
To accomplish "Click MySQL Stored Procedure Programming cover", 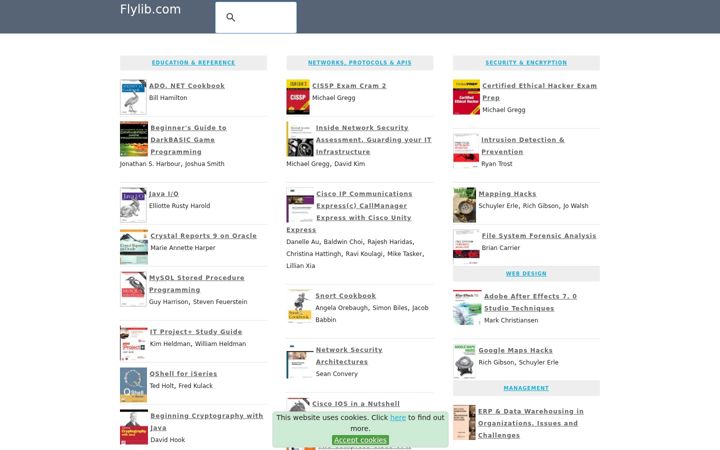I will 133,289.
